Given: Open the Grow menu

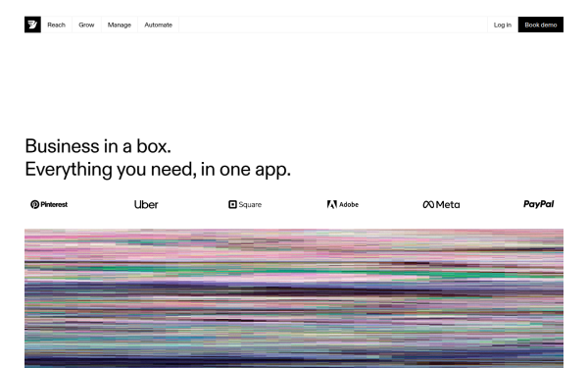Looking at the screenshot, I should point(86,25).
